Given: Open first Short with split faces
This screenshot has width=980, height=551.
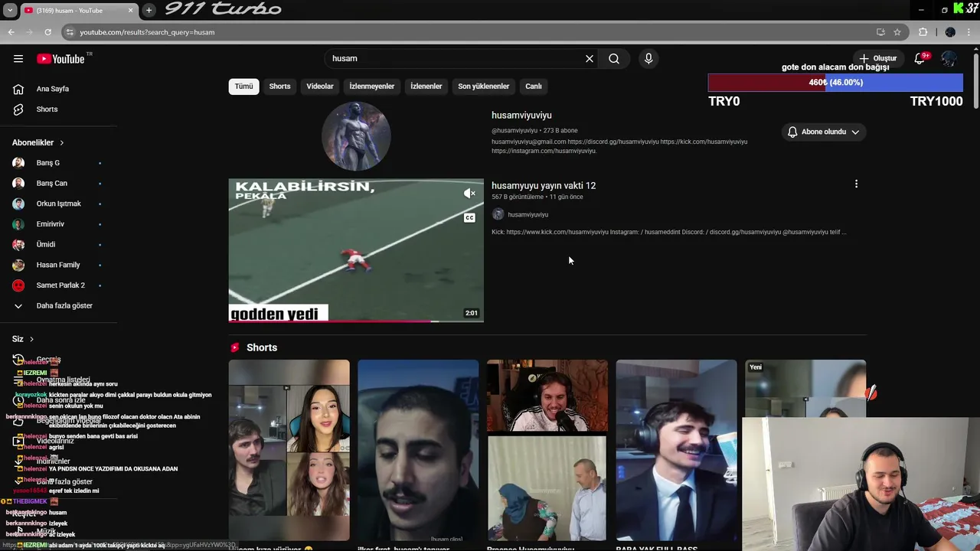Looking at the screenshot, I should coord(289,450).
